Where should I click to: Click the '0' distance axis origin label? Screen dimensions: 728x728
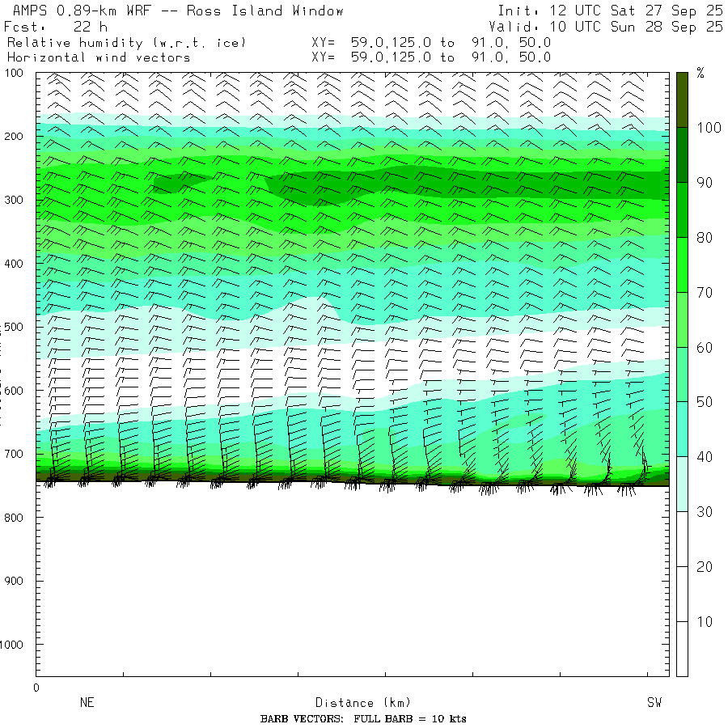coord(36,688)
